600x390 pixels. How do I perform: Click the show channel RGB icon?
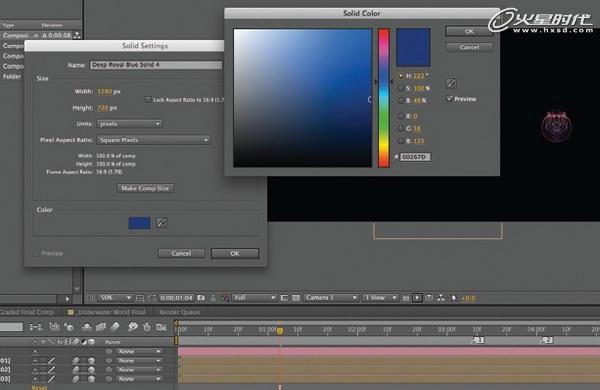coord(225,298)
